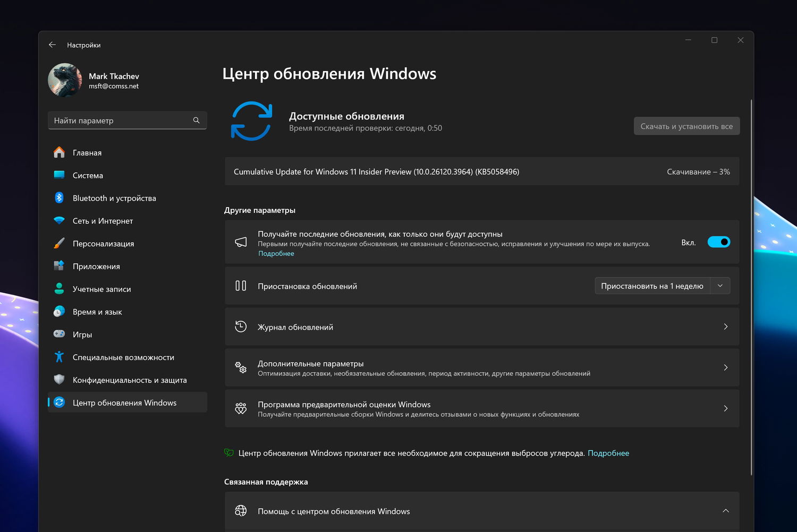This screenshot has width=797, height=532.
Task: Click the Wi-Fi icon for Сеть и Интернет
Action: (59, 221)
